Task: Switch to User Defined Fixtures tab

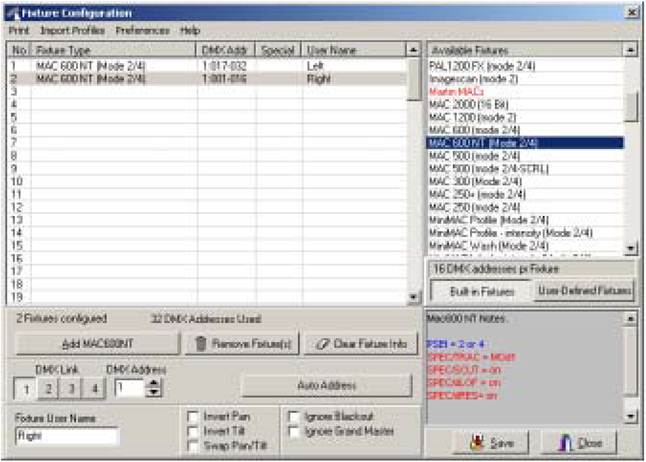Action: pos(584,291)
